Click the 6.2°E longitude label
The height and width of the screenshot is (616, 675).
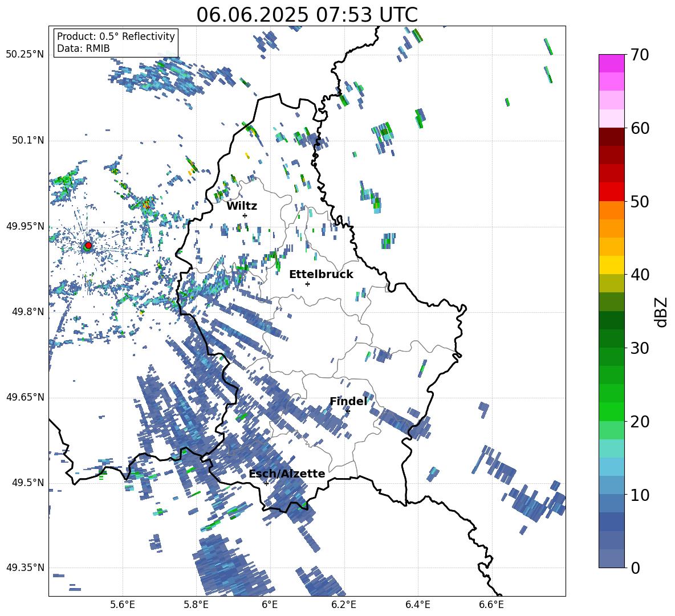(x=344, y=605)
